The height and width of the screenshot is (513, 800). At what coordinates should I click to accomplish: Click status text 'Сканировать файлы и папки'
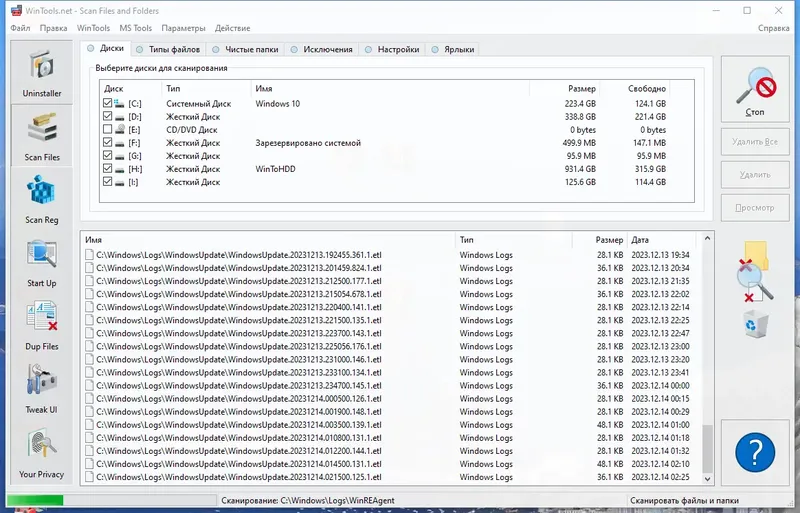click(684, 500)
